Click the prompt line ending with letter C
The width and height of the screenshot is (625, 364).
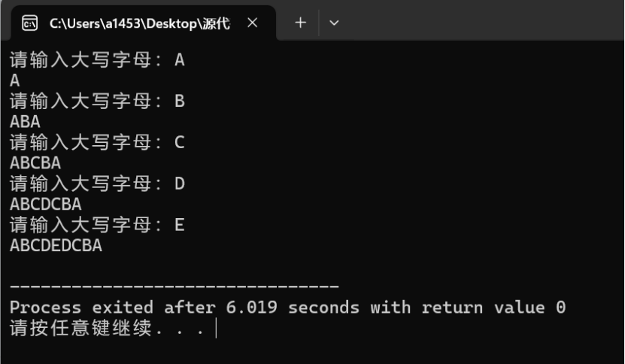coord(96,142)
